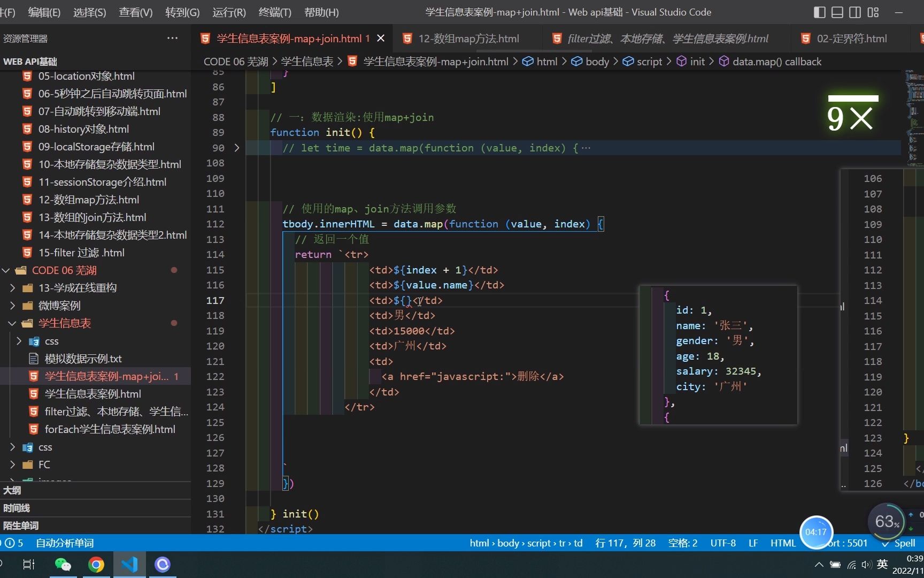This screenshot has height=578, width=924.
Task: Expand the 时间线 section
Action: (95, 508)
